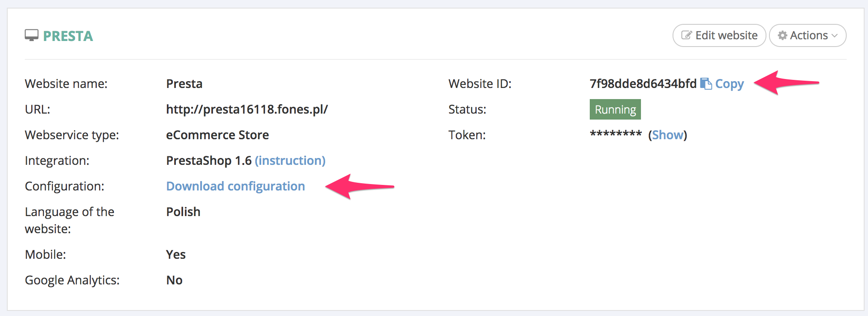Click the gear icon in Actions

(x=782, y=35)
